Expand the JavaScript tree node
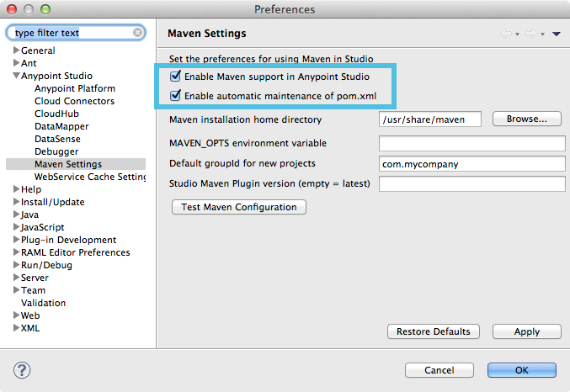This screenshot has width=570, height=392. point(16,226)
